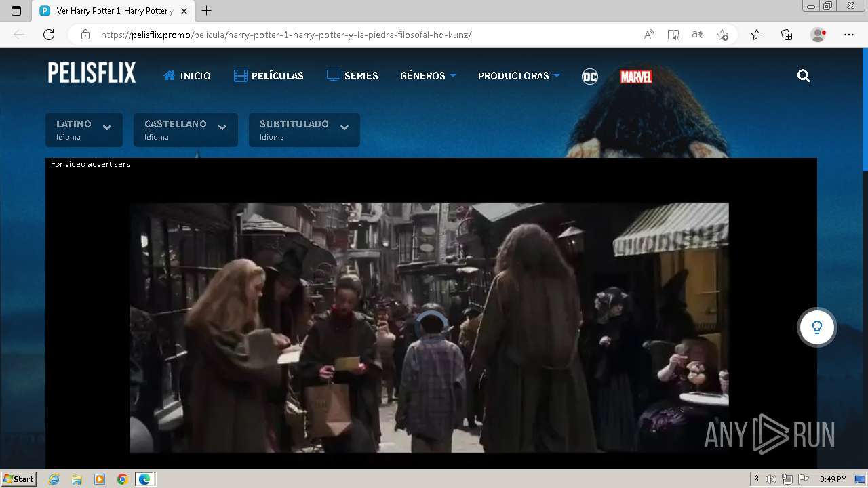Expand the GÉNEROS dropdown menu

point(428,76)
